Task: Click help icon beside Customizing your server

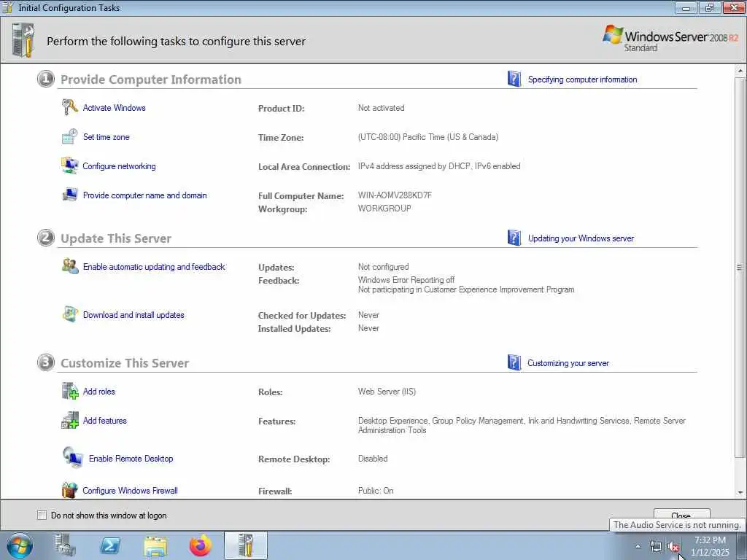Action: click(x=514, y=362)
